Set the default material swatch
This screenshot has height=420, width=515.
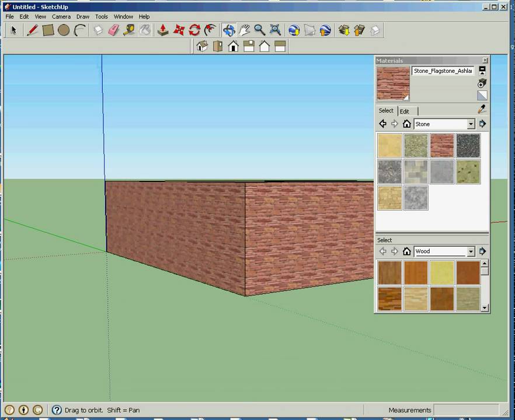482,96
